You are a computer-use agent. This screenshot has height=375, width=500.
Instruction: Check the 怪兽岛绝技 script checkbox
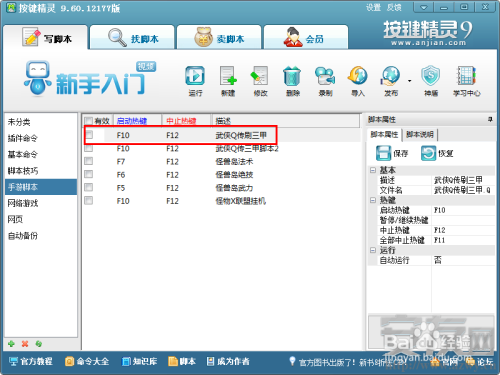(88, 174)
